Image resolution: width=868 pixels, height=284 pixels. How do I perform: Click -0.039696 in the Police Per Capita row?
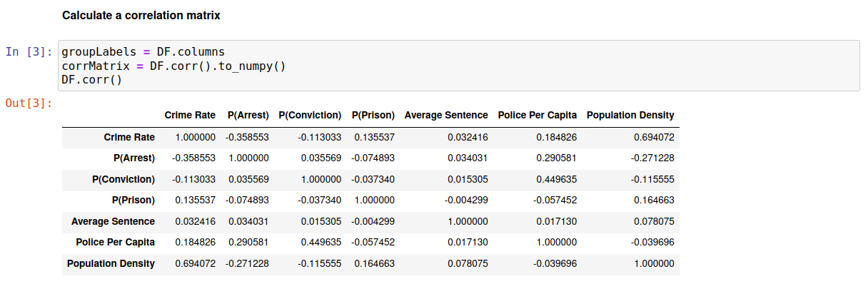coord(652,243)
